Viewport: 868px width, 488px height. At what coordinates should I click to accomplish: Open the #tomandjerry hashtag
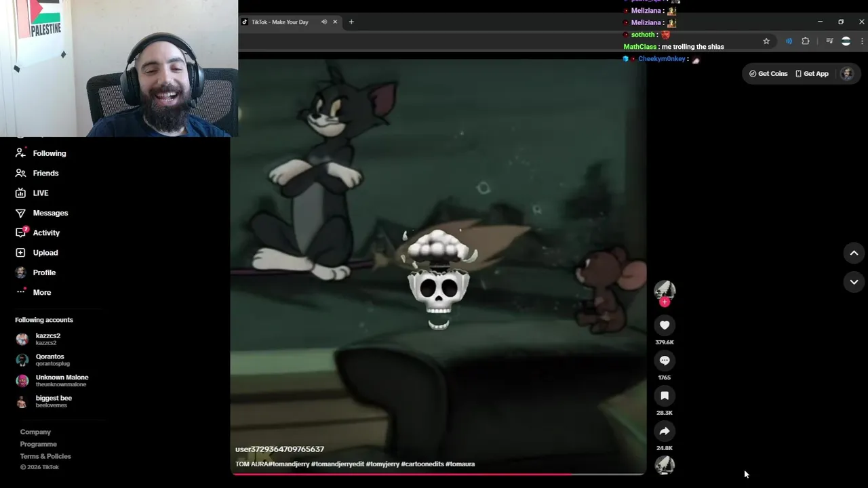(x=289, y=464)
